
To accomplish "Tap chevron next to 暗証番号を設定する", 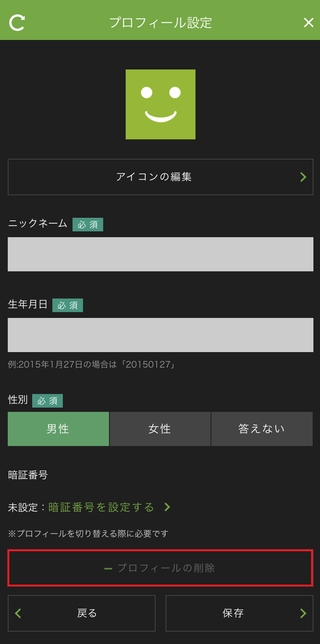I will 167,507.
